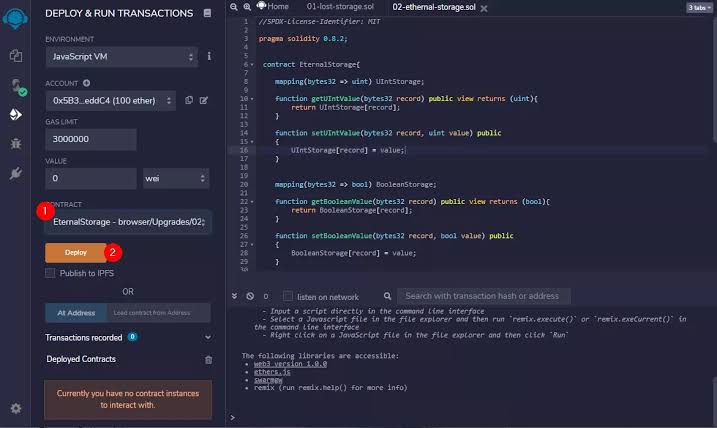Delete deployed contracts trash icon

tap(208, 360)
